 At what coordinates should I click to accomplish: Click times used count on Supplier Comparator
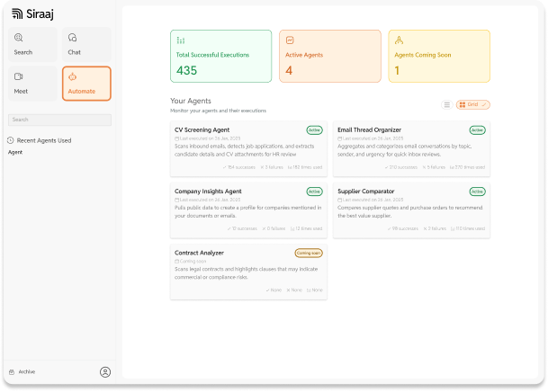[x=468, y=228]
